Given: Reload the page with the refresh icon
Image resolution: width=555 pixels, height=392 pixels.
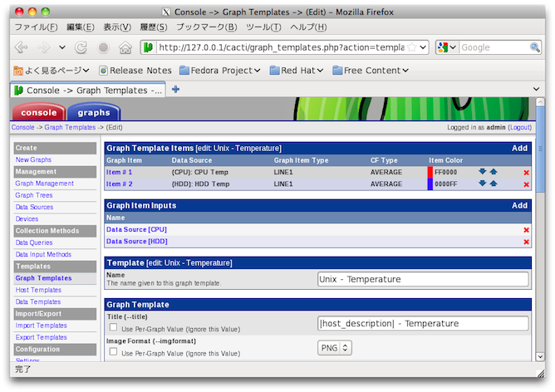Looking at the screenshot, I should pos(81,48).
